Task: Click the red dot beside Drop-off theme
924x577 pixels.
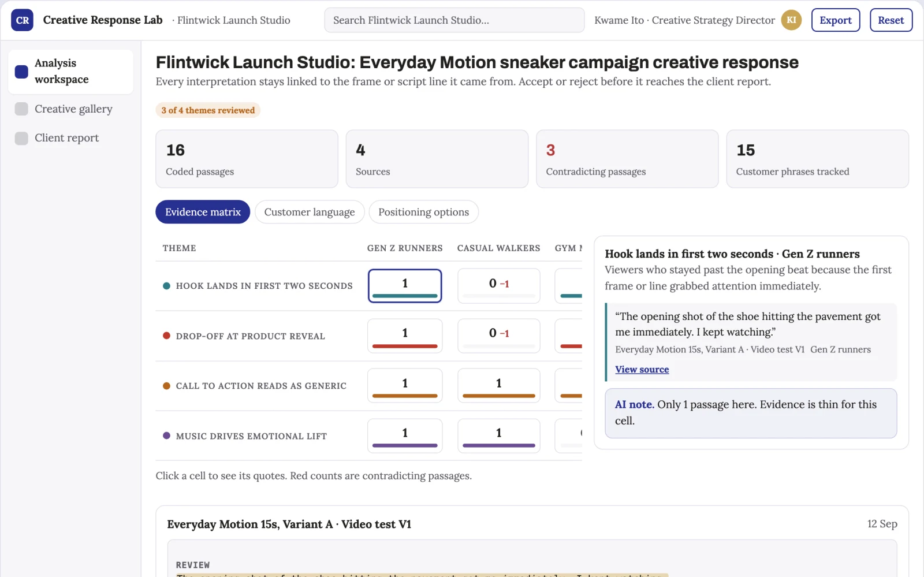Action: [166, 336]
